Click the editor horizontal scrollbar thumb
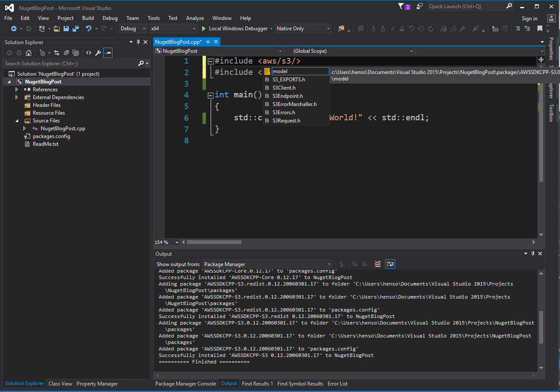This screenshot has width=560, height=392. [214, 242]
